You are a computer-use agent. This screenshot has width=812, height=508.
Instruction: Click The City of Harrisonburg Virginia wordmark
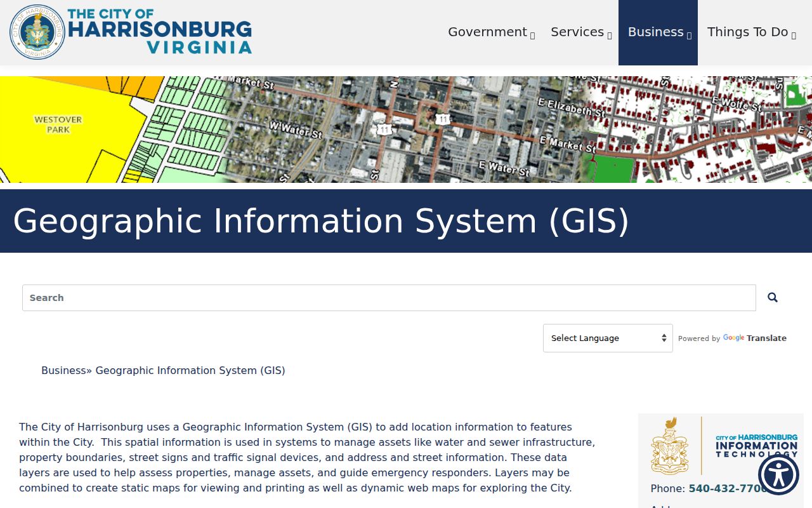(x=160, y=31)
